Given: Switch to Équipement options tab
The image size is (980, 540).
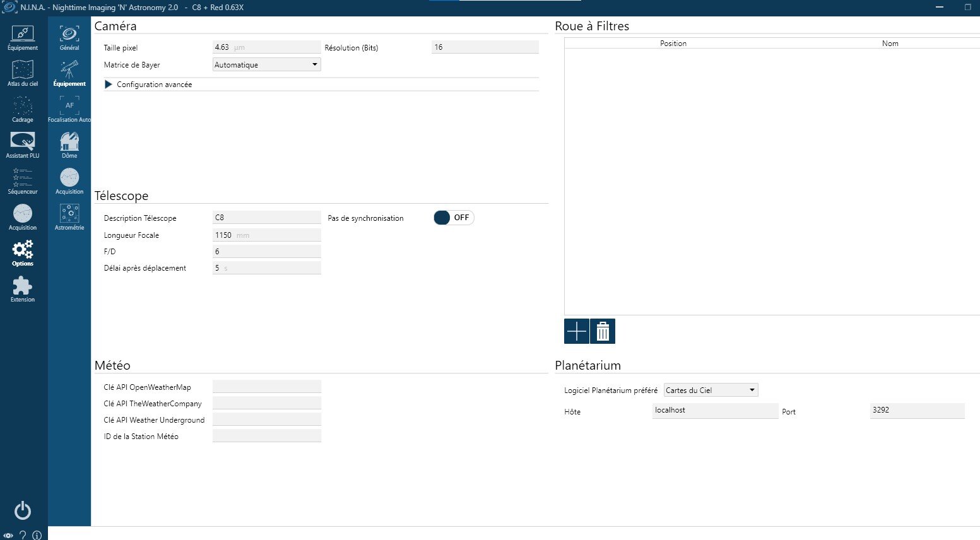Looking at the screenshot, I should click(x=69, y=74).
